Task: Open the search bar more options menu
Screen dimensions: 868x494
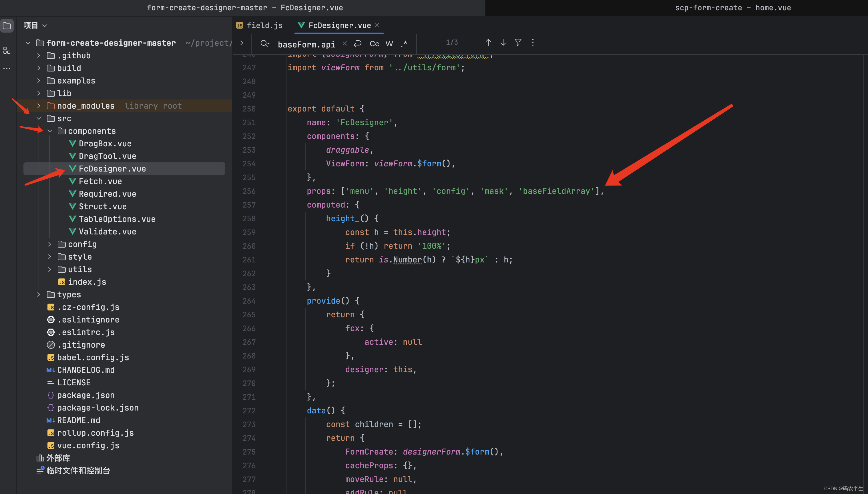Action: pyautogui.click(x=533, y=42)
